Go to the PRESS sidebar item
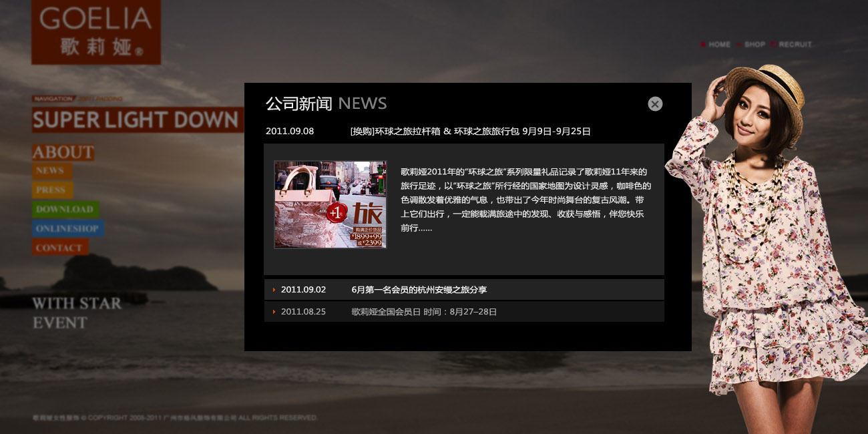The width and height of the screenshot is (868, 434). 52,190
